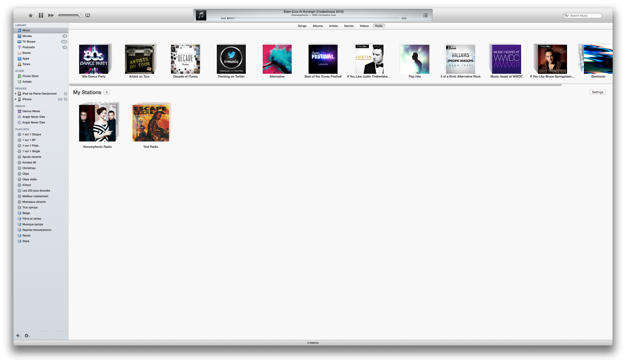Switch to the Albums tab
This screenshot has height=364, width=626.
coord(317,26)
